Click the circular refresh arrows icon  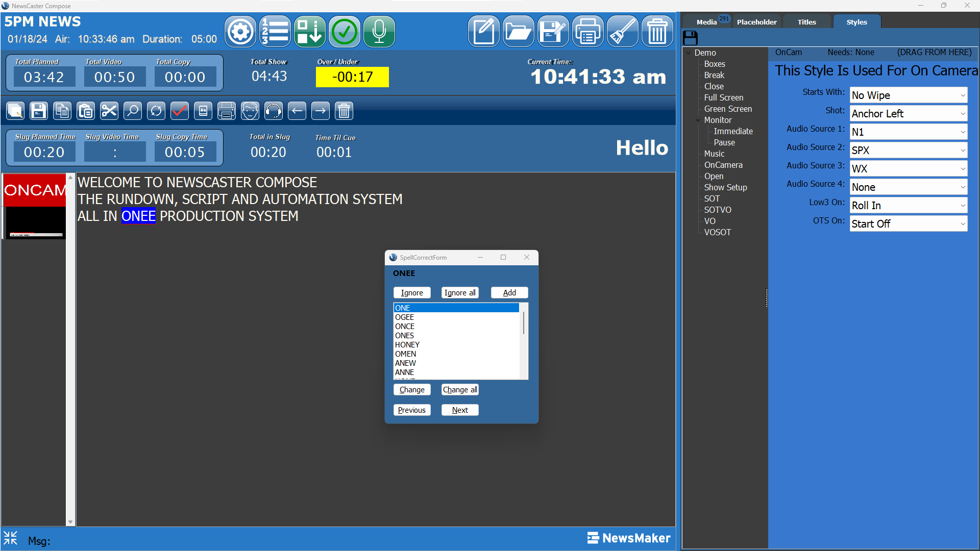point(156,111)
